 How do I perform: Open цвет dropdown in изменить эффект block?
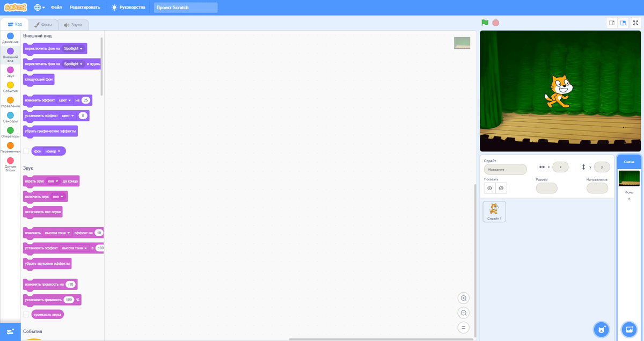(65, 100)
